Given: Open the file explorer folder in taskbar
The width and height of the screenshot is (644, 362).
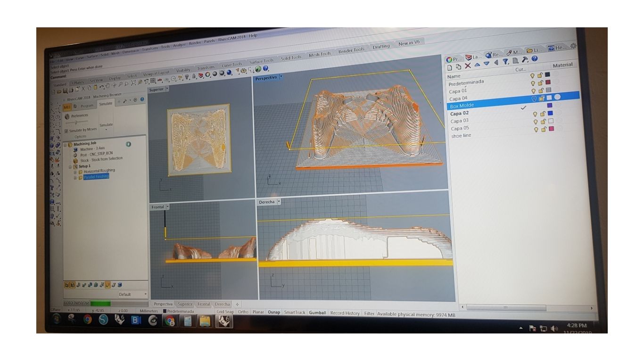Looking at the screenshot, I should (x=205, y=322).
